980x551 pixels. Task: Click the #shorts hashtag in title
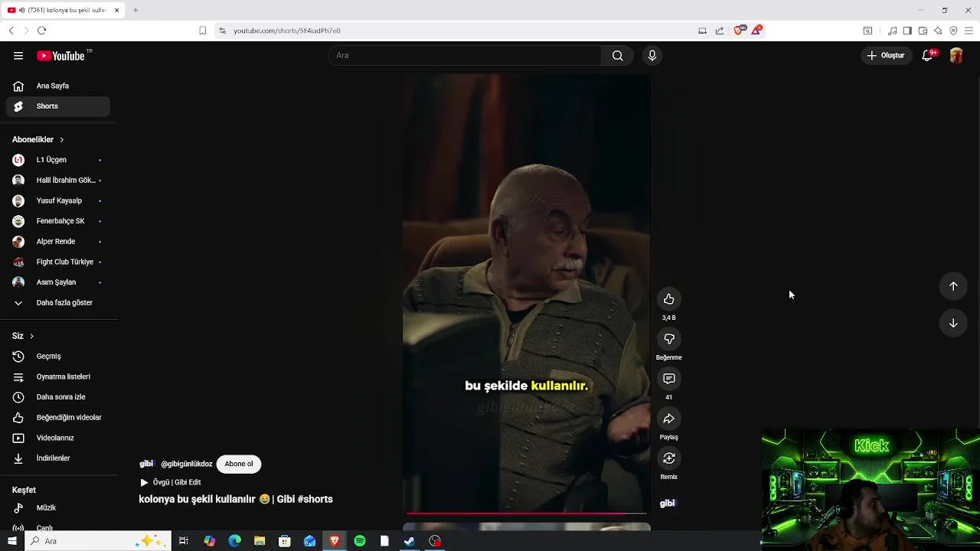coord(315,499)
